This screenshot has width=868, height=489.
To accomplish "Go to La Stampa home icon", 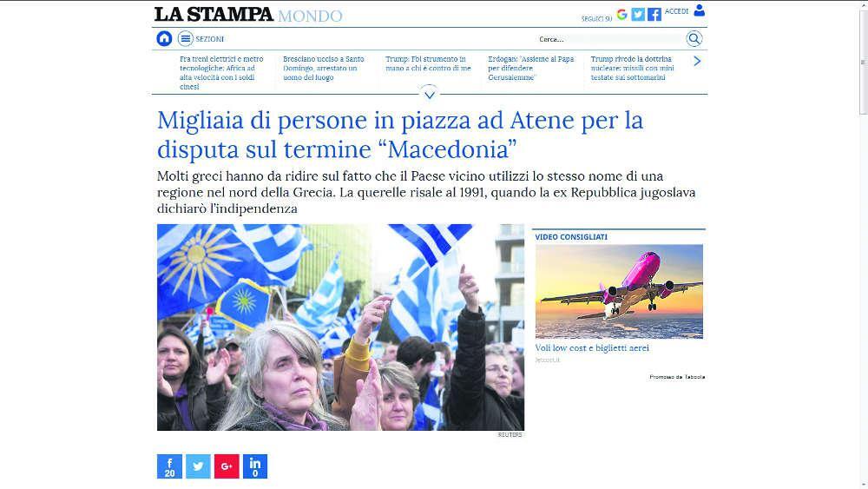I will tap(164, 39).
